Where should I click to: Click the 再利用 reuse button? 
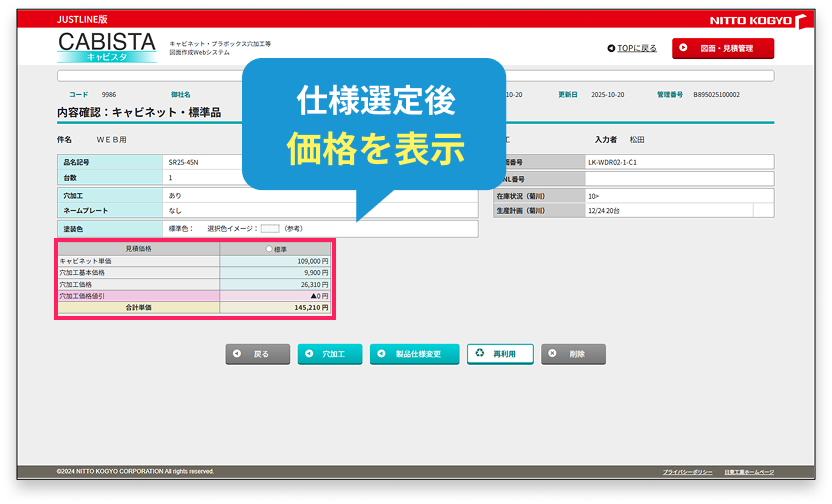(x=500, y=354)
